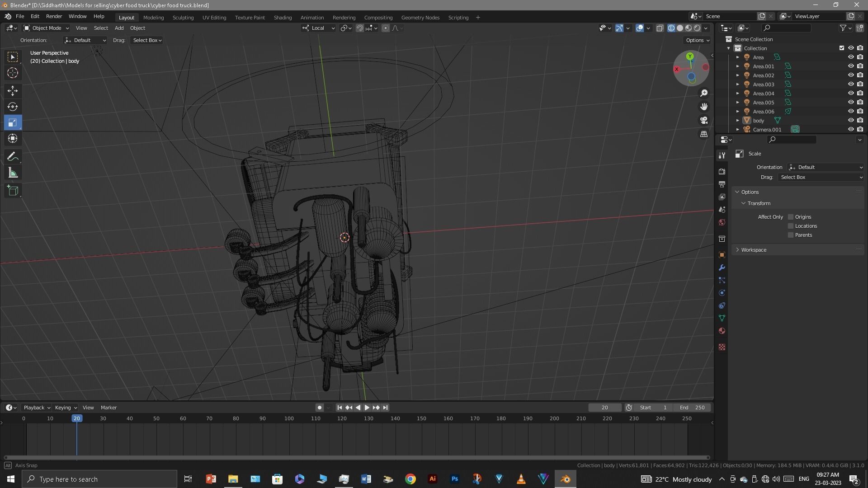
Task: Open Chrome from the Windows taskbar
Action: 410,479
